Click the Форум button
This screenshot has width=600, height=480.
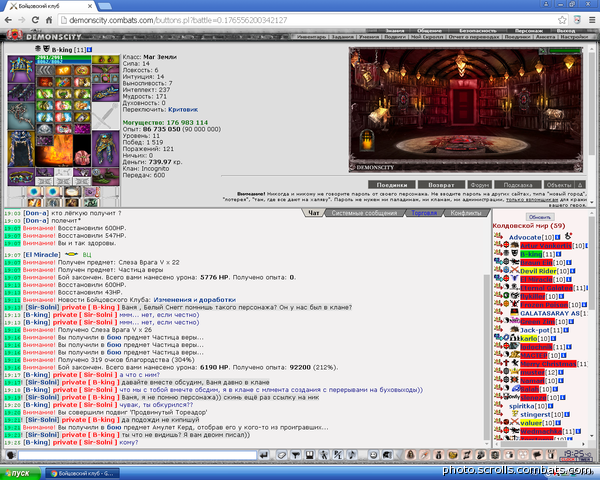(480, 185)
